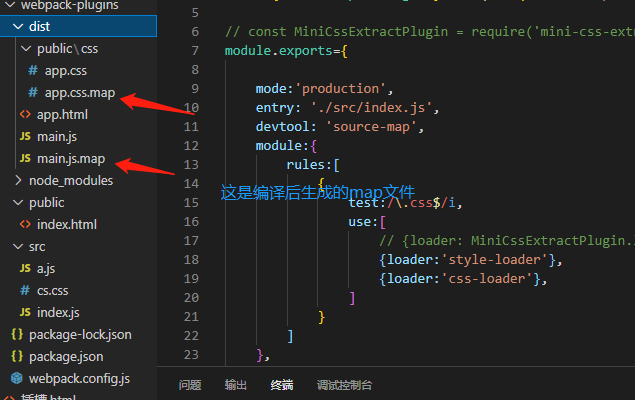Collapse the public folder chevron

(18, 202)
